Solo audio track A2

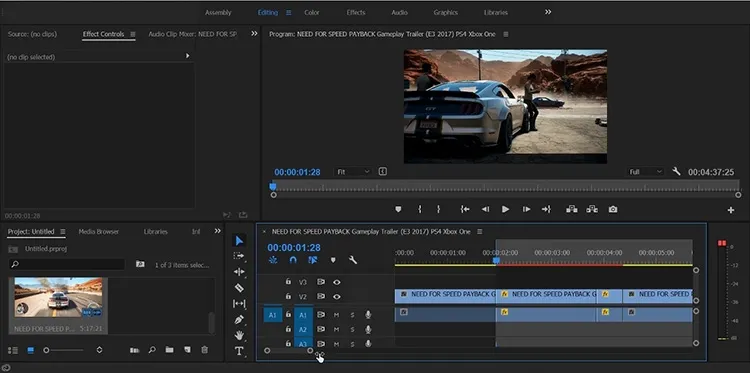353,329
